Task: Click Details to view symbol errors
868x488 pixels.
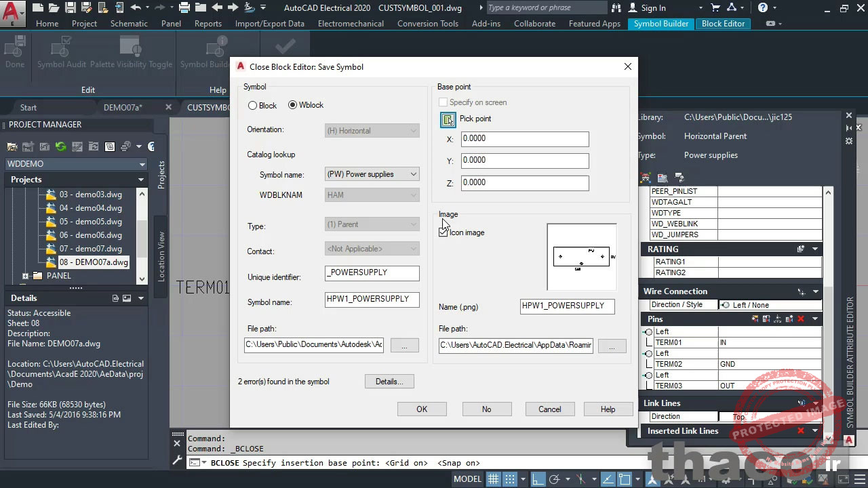Action: 389,381
